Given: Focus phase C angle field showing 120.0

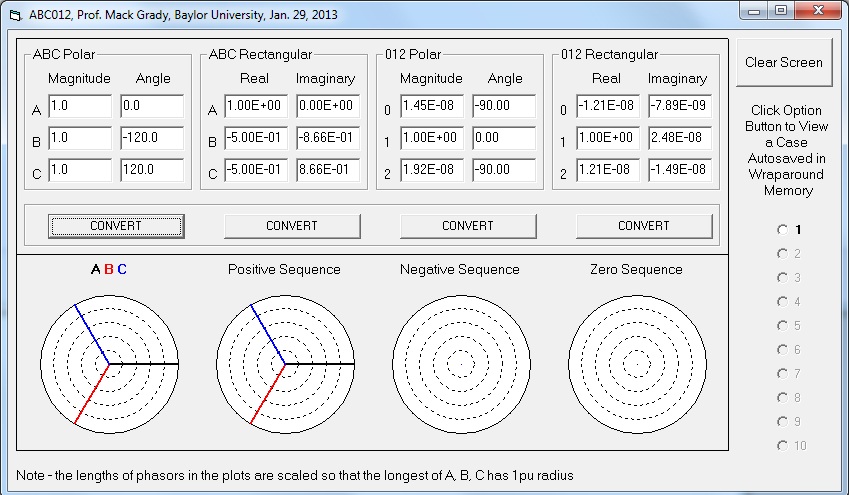Looking at the screenshot, I should coord(152,170).
